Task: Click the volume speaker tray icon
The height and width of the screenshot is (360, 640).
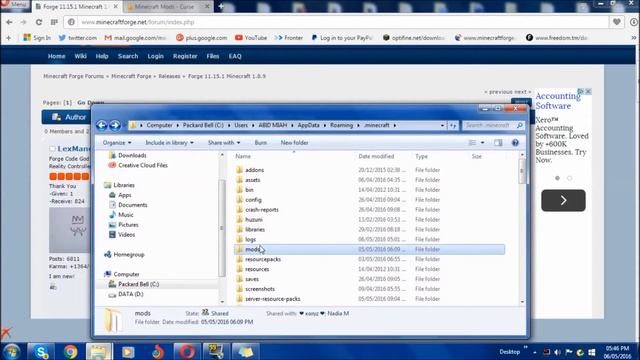Action: [x=557, y=352]
